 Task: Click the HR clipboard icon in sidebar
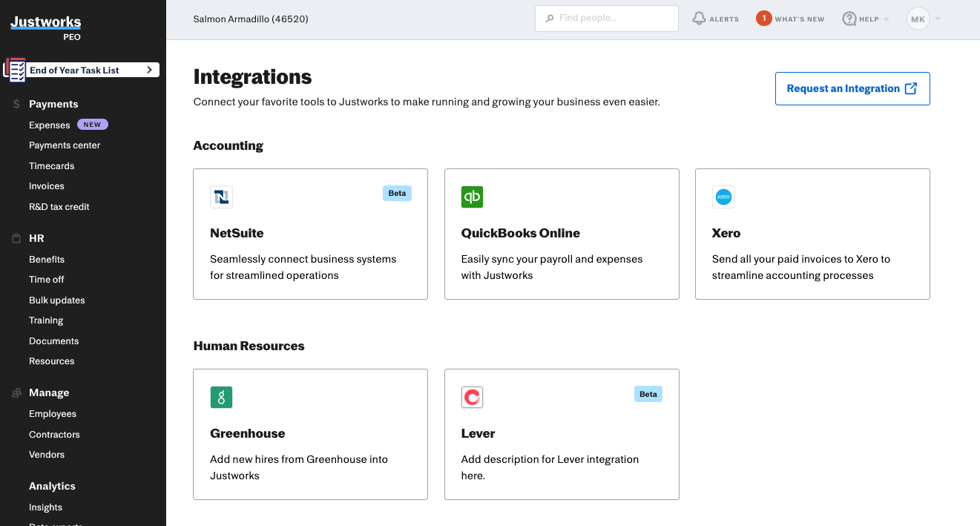(x=16, y=239)
